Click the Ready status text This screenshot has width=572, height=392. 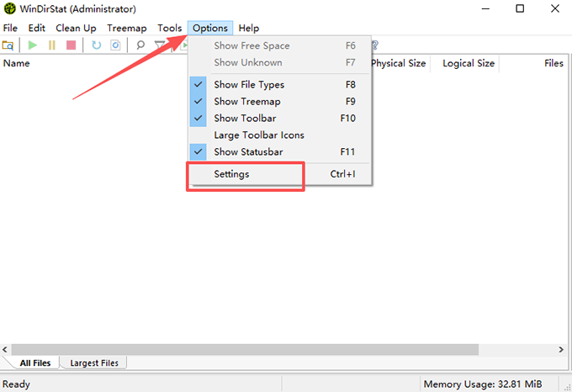point(17,384)
